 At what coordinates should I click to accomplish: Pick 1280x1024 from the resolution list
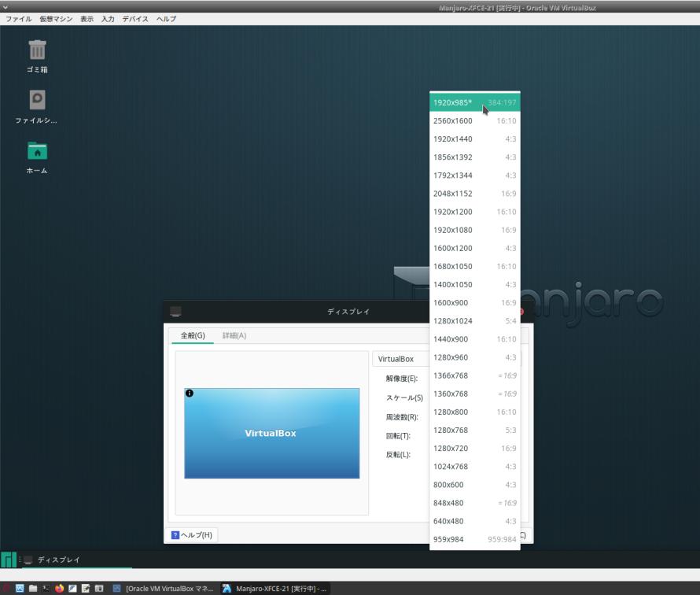474,321
